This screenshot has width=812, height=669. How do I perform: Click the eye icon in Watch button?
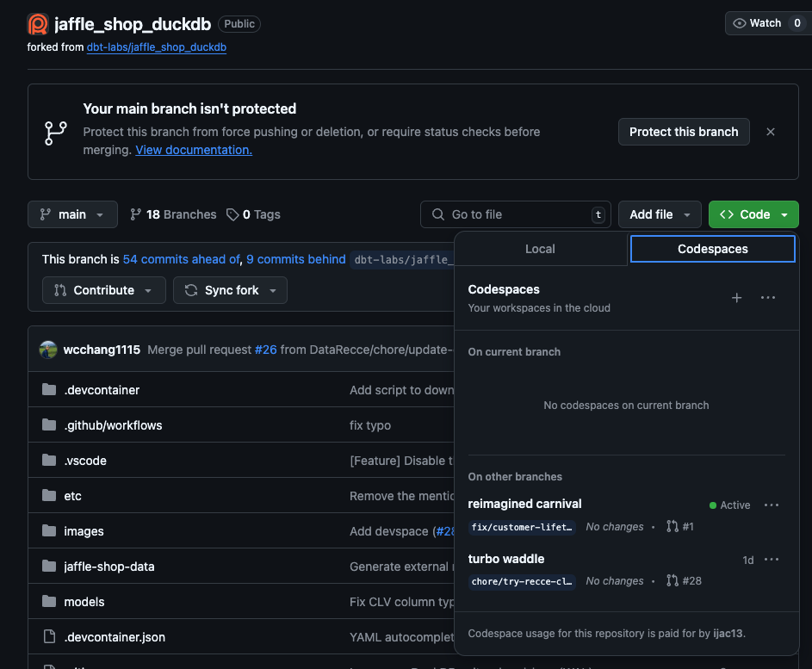point(740,23)
